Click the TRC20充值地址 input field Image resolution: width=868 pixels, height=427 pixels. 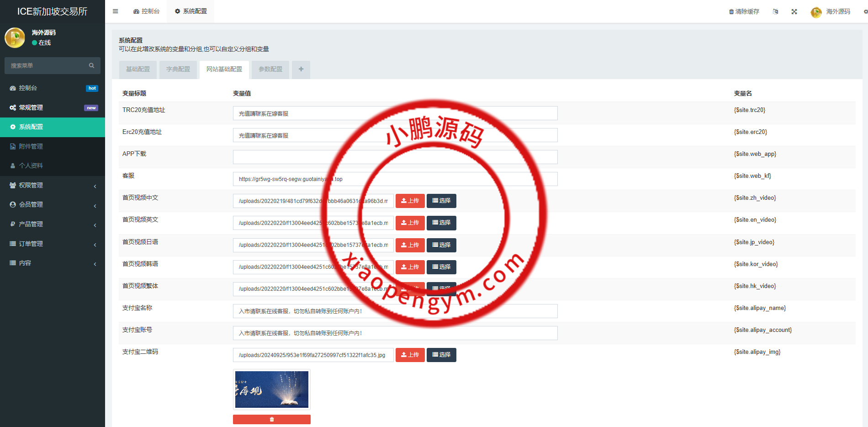tap(395, 113)
